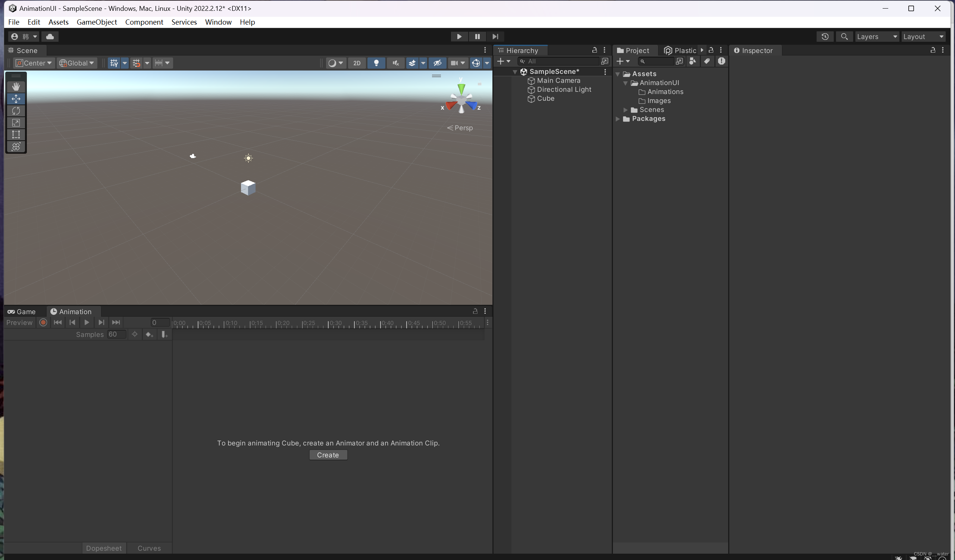Expand the Packages folder
This screenshot has width=955, height=560.
[x=618, y=119]
